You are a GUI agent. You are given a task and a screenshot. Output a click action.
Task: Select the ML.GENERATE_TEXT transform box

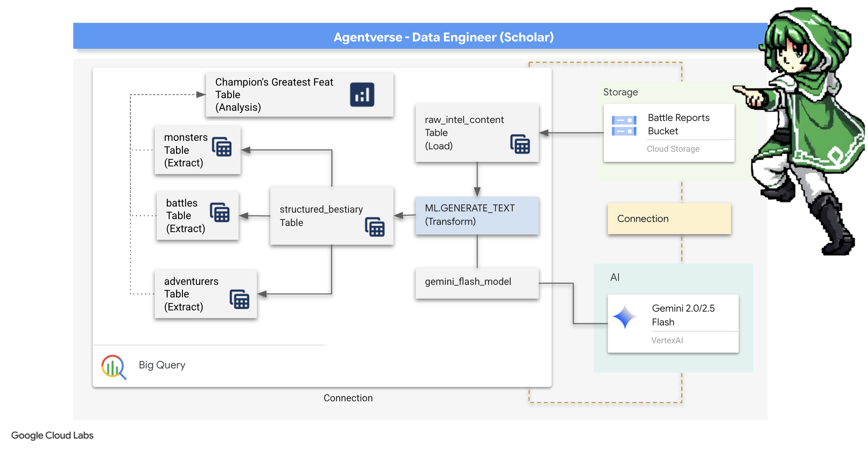477,215
